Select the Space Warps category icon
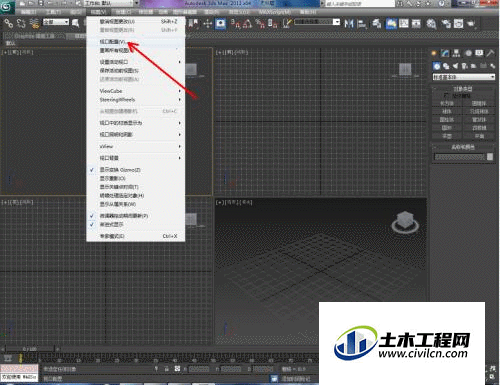Viewport: 500px width, 385px height. coord(483,66)
